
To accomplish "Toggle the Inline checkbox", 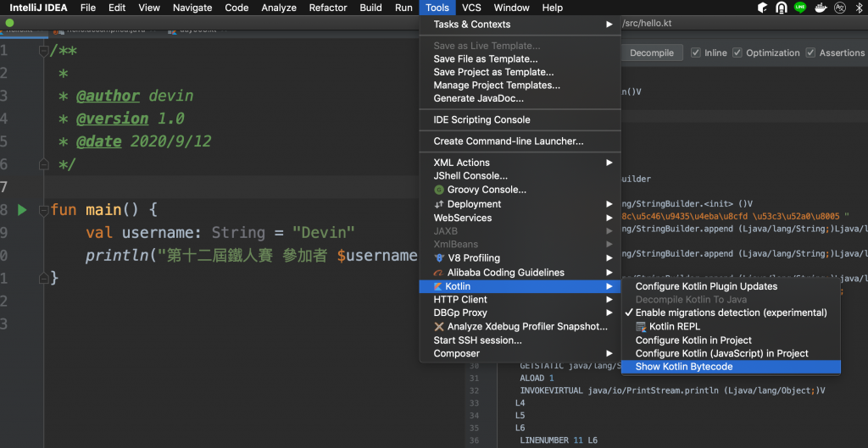I will 695,53.
